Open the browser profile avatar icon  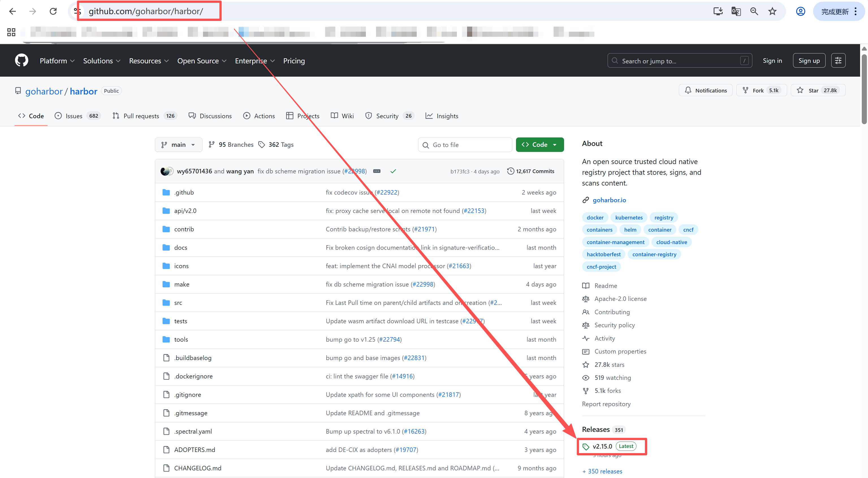pos(801,12)
